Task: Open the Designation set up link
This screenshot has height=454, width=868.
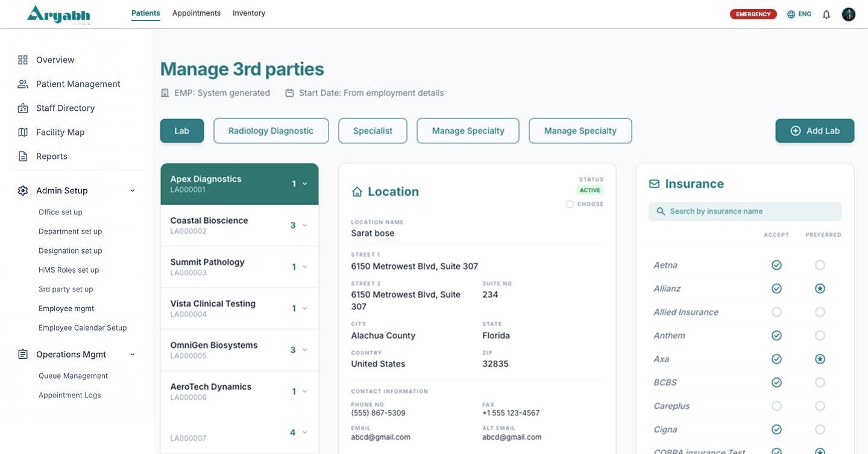Action: click(71, 250)
